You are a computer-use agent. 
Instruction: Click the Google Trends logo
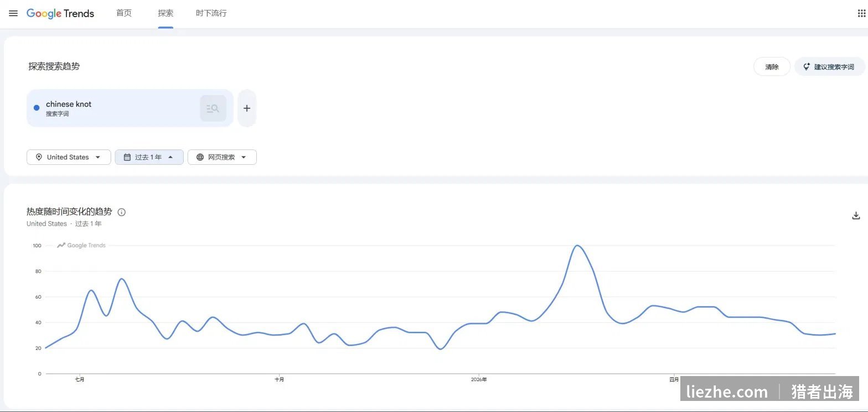pos(60,13)
